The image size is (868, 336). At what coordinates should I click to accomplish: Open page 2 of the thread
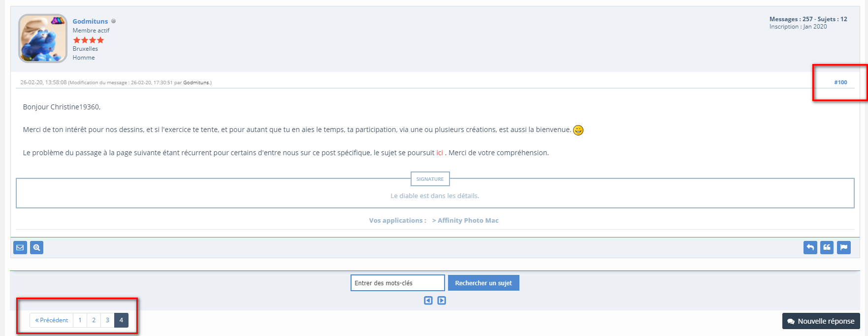[x=94, y=320]
